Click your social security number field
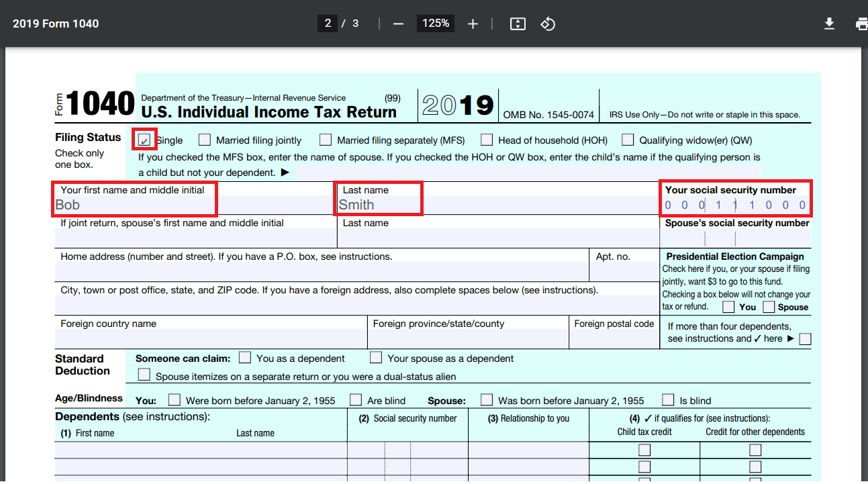Viewport: 868px width, 484px height. [x=735, y=205]
